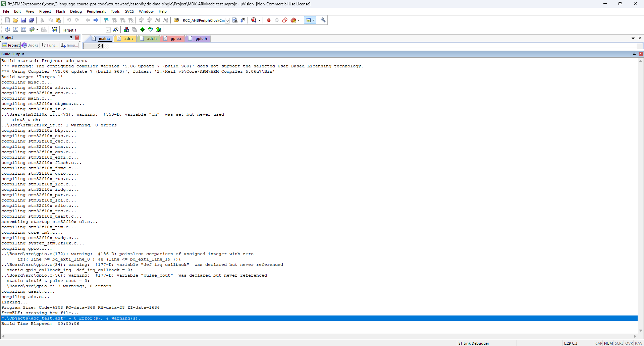
Task: Expand the Target 1 dropdown
Action: 108,30
